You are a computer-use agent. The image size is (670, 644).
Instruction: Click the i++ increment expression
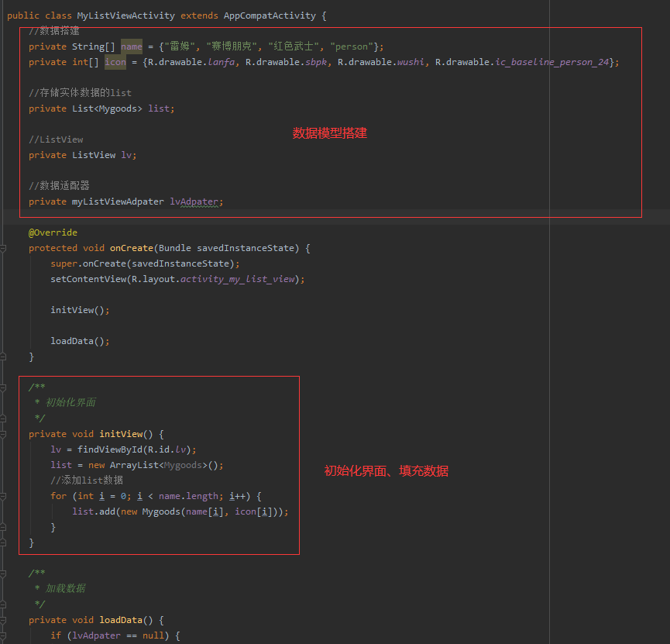(237, 496)
